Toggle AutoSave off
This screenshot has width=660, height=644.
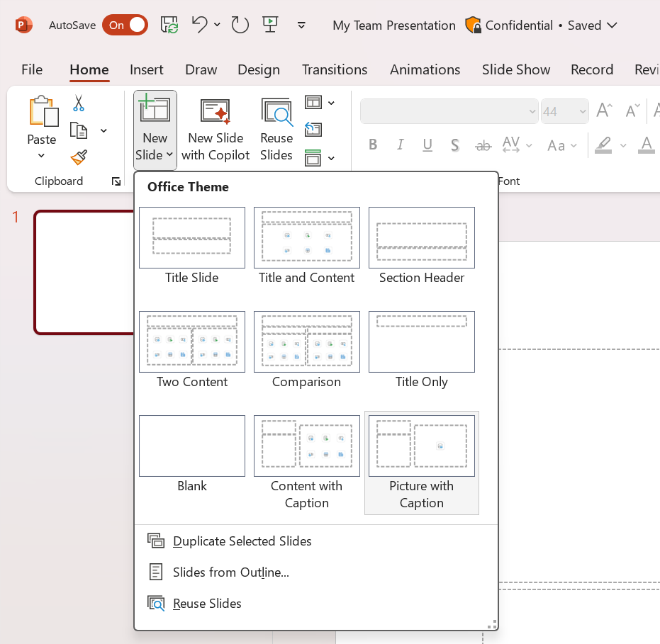tap(125, 25)
